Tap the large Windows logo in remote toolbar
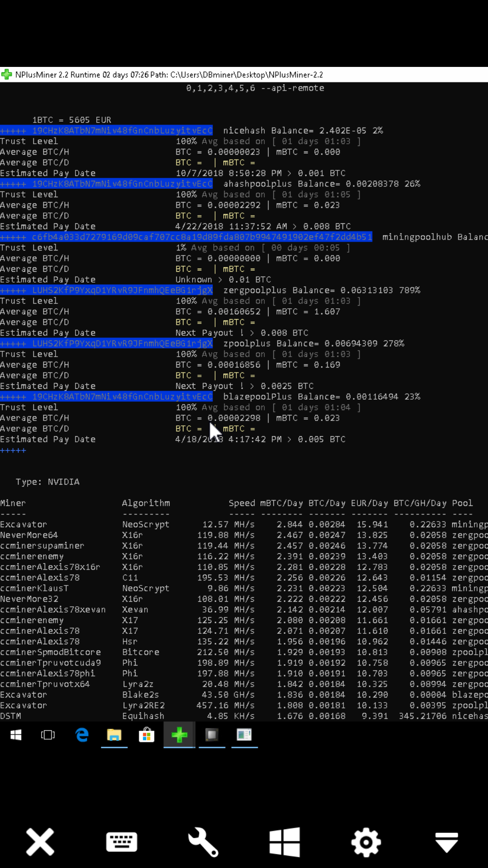This screenshot has height=868, width=488. pos(284,842)
